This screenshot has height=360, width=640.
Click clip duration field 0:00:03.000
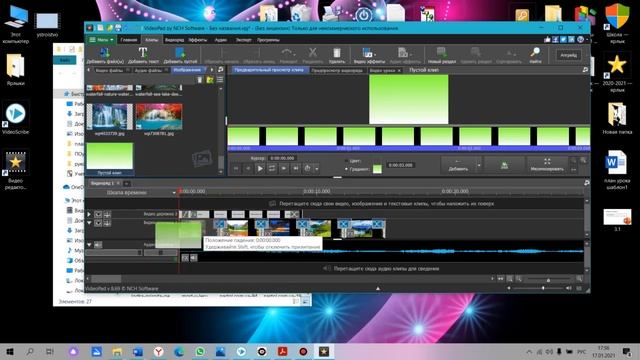click(x=400, y=165)
